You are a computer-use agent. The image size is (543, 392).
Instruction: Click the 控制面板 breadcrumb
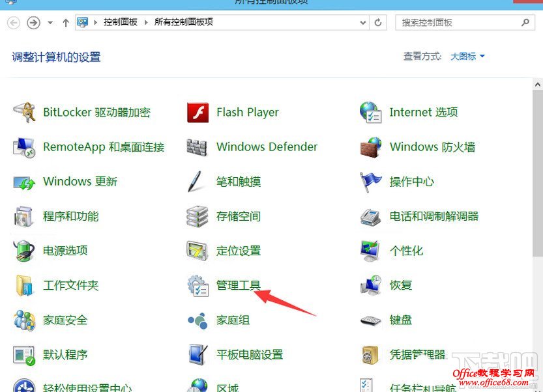[121, 22]
